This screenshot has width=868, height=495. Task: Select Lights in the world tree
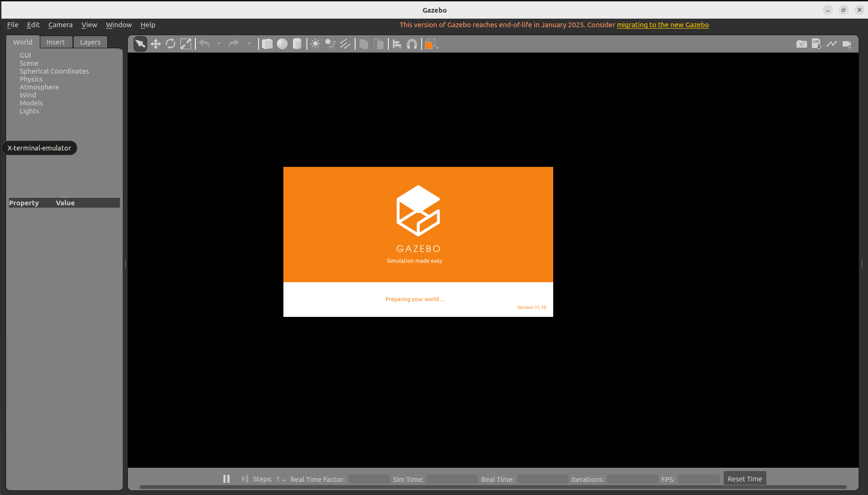30,111
